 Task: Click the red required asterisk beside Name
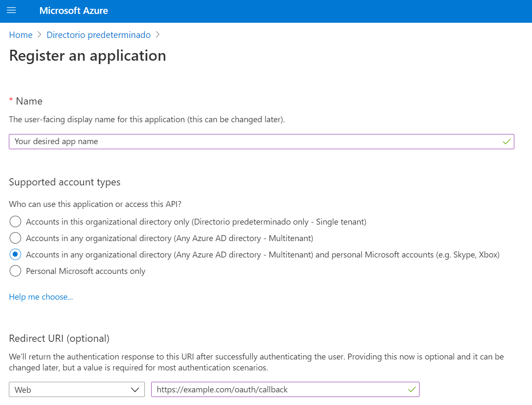tap(11, 100)
